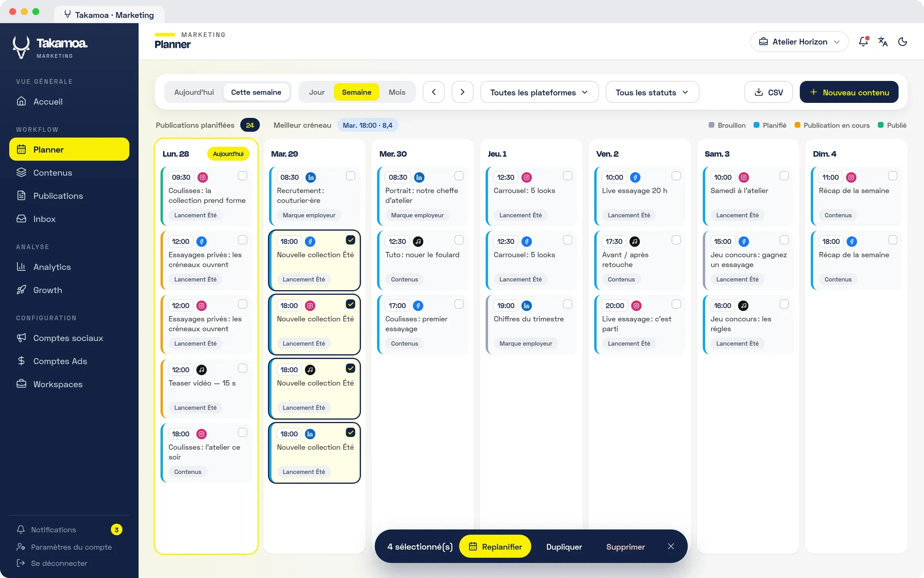Expand the Atelier Horizon workspace selector
The width and height of the screenshot is (924, 578).
pos(799,42)
